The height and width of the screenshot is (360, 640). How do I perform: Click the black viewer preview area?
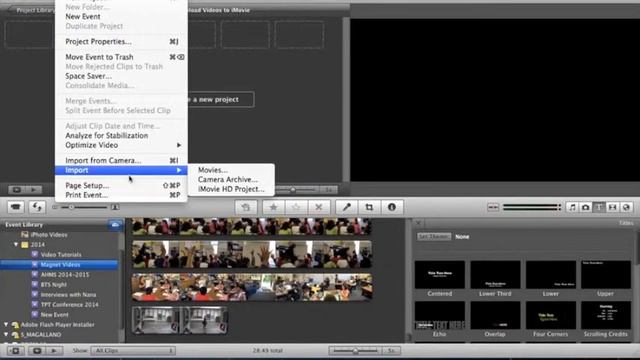[495, 100]
